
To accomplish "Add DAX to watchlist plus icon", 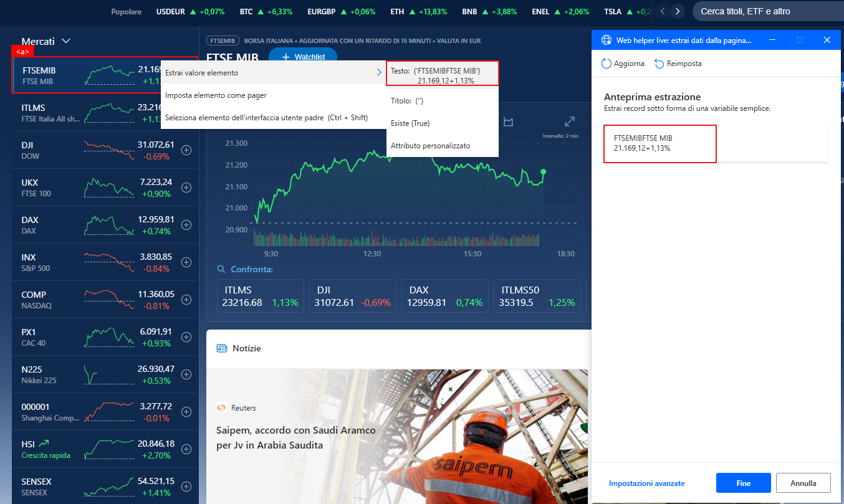I will [x=186, y=225].
